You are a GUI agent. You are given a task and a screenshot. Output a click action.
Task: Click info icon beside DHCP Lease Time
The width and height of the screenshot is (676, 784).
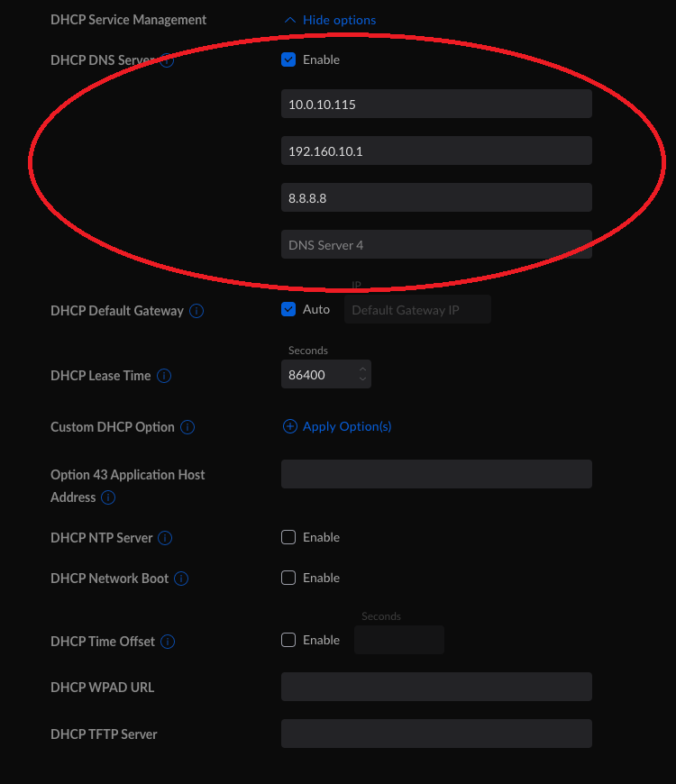click(164, 376)
